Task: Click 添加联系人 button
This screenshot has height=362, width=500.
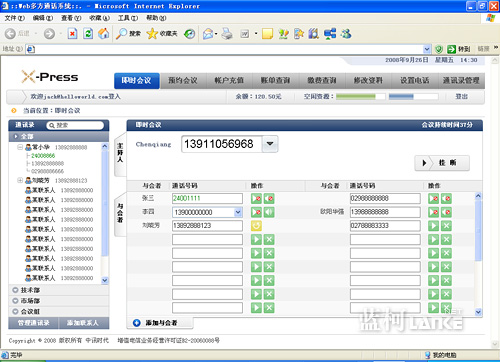Action: pos(83,323)
